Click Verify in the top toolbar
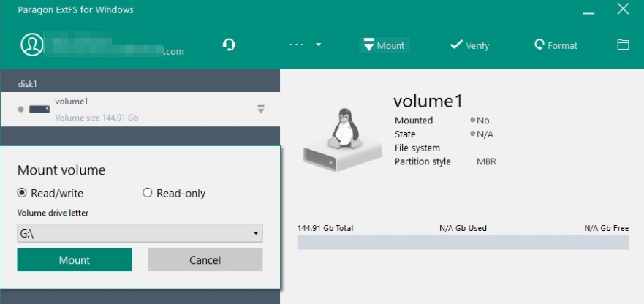This screenshot has width=644, height=304. click(x=469, y=45)
